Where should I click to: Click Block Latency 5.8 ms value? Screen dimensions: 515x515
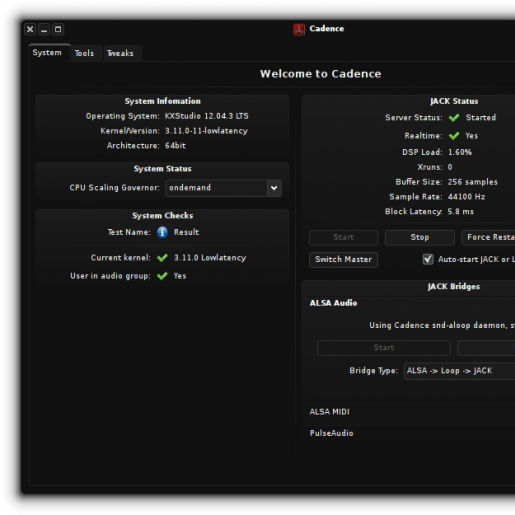point(461,212)
